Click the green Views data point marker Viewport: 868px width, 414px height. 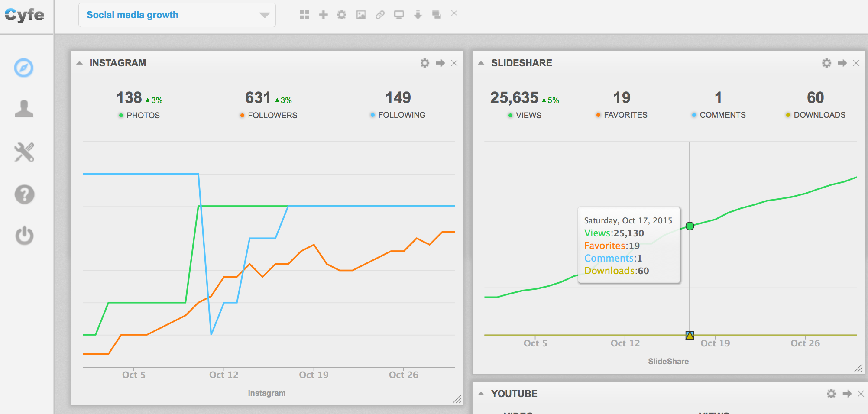tap(690, 226)
